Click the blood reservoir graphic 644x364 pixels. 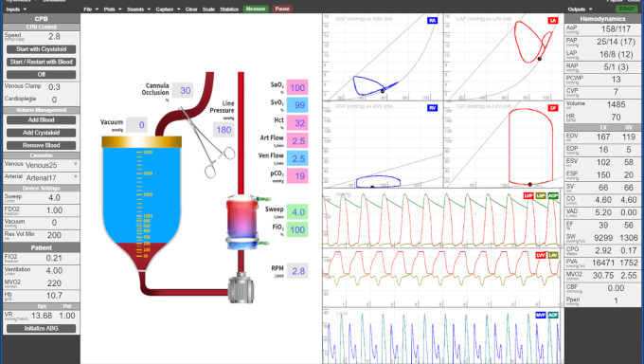pos(142,204)
